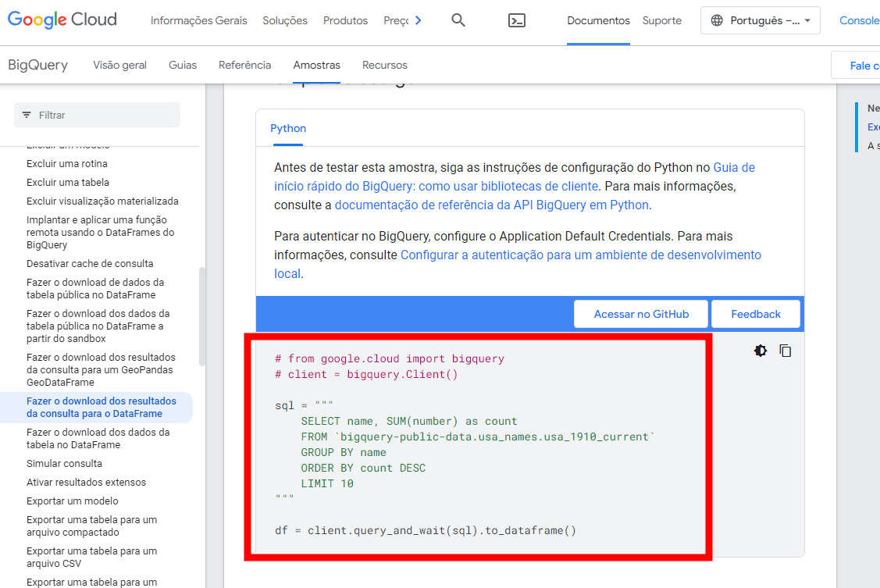Switch to the Referência tab
880x588 pixels.
click(244, 65)
